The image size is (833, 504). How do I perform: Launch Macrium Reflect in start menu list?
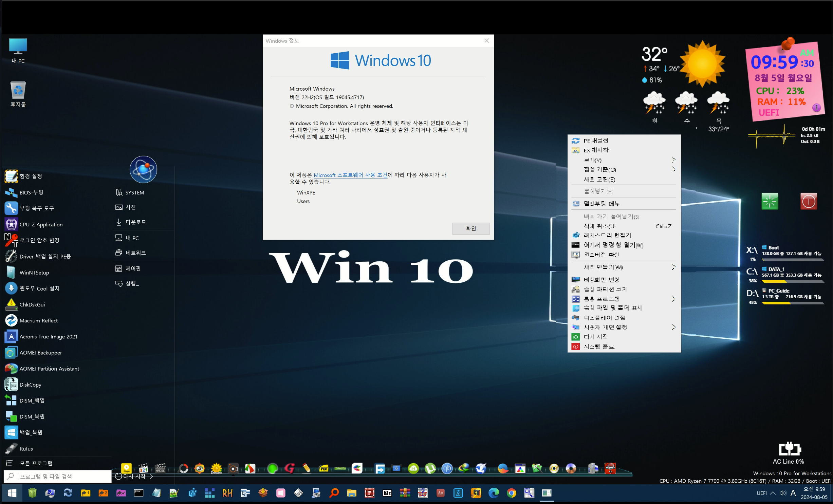tap(32, 320)
